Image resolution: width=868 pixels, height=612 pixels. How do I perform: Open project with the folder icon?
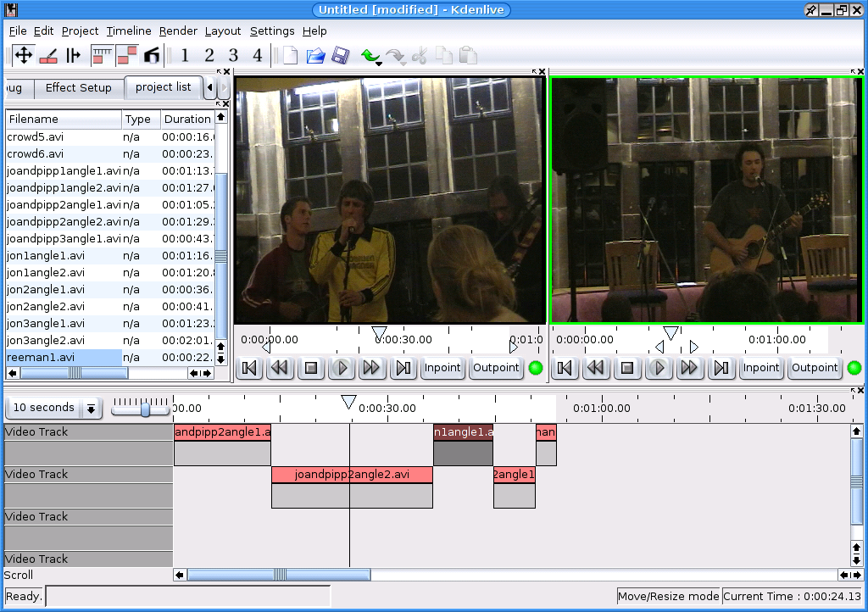click(x=315, y=56)
